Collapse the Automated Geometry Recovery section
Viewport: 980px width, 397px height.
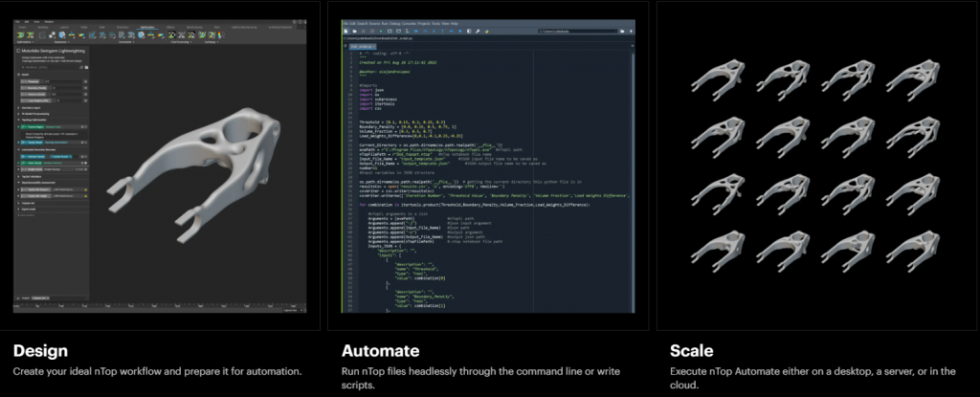pos(18,149)
